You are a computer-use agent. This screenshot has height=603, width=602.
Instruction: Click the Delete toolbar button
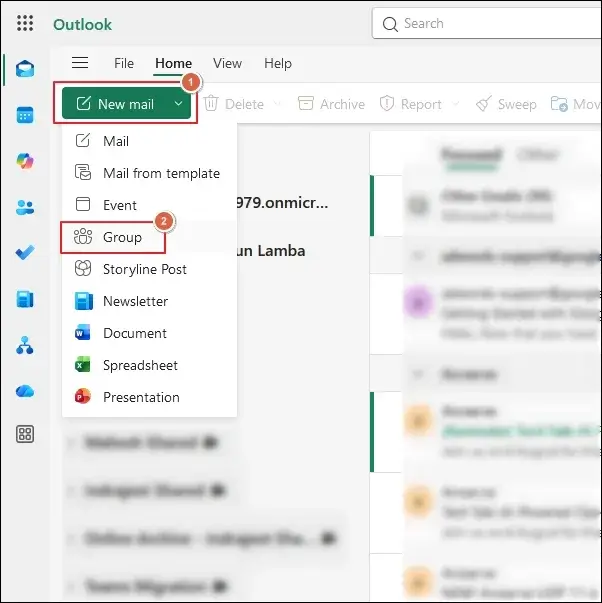233,104
